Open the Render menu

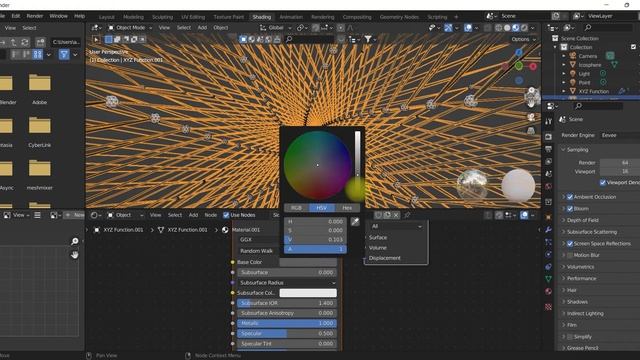[x=35, y=16]
